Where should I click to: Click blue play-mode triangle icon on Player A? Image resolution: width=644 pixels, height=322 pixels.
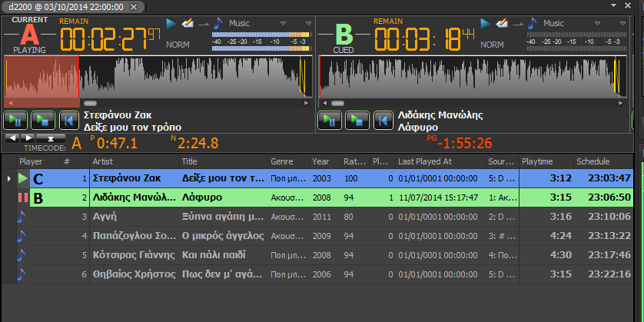point(171,23)
